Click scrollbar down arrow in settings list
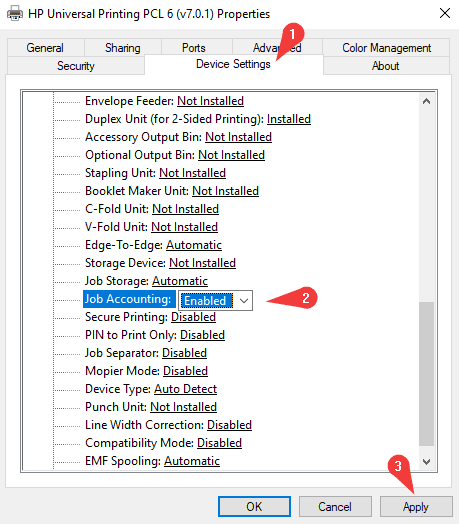 [427, 462]
